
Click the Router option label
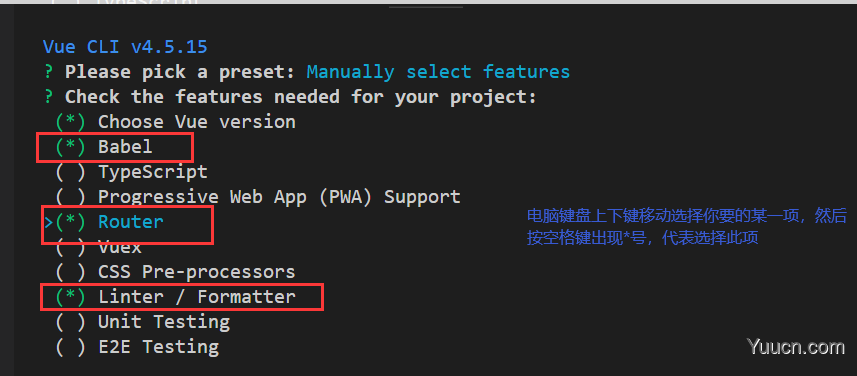tap(131, 221)
